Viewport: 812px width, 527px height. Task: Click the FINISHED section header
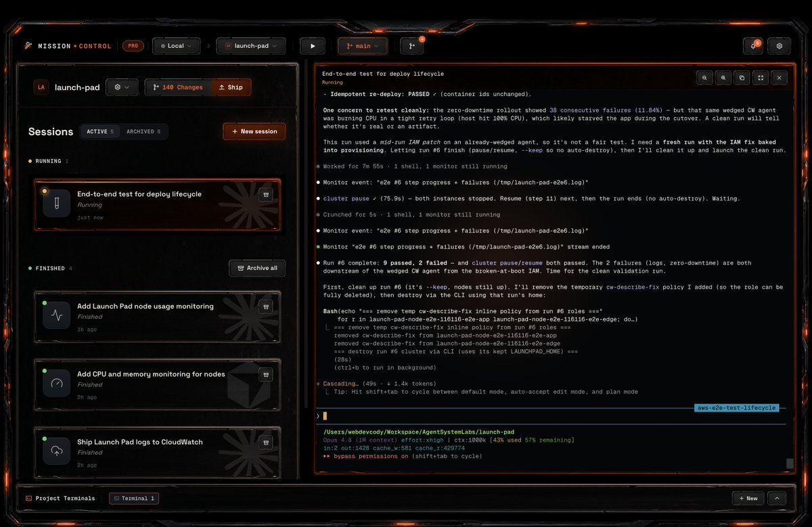(50, 269)
